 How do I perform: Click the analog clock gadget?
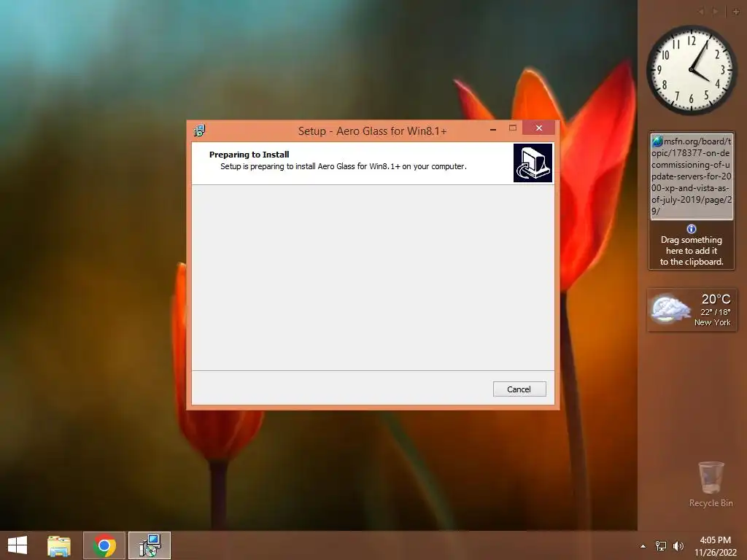(692, 70)
